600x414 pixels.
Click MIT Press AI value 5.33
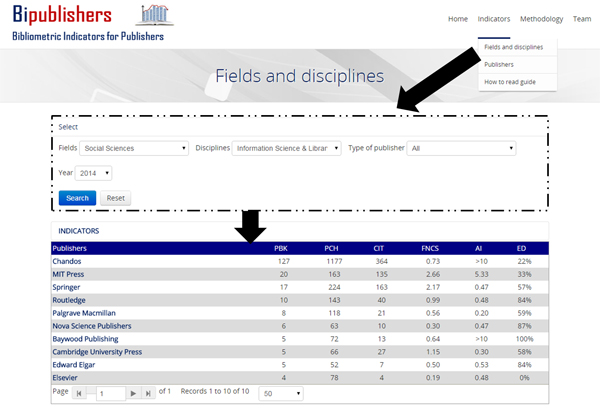coord(481,274)
